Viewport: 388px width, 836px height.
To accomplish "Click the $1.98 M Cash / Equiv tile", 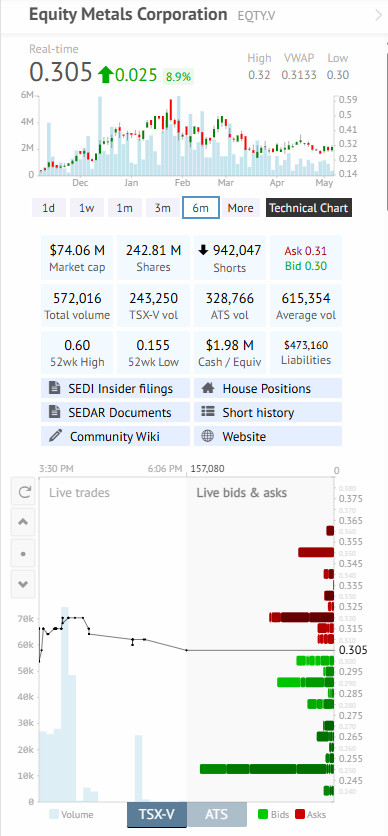I will click(x=230, y=352).
